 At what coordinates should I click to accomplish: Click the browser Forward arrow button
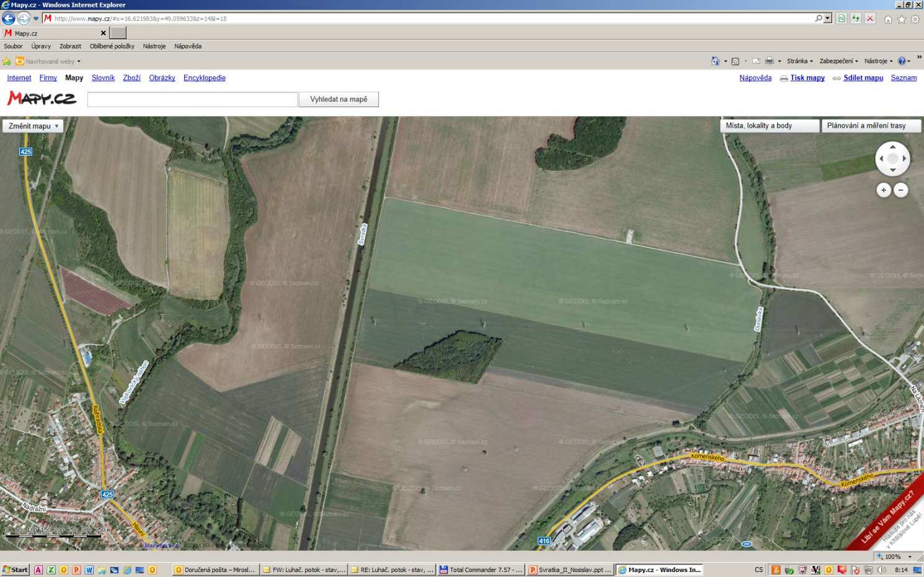tap(24, 19)
